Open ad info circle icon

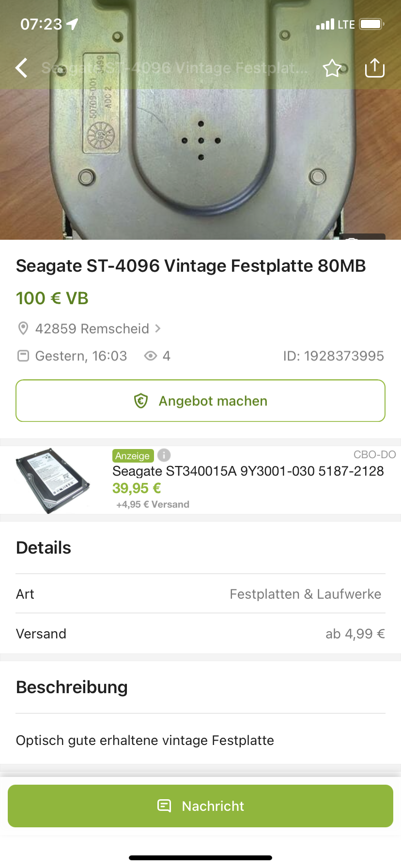(164, 455)
